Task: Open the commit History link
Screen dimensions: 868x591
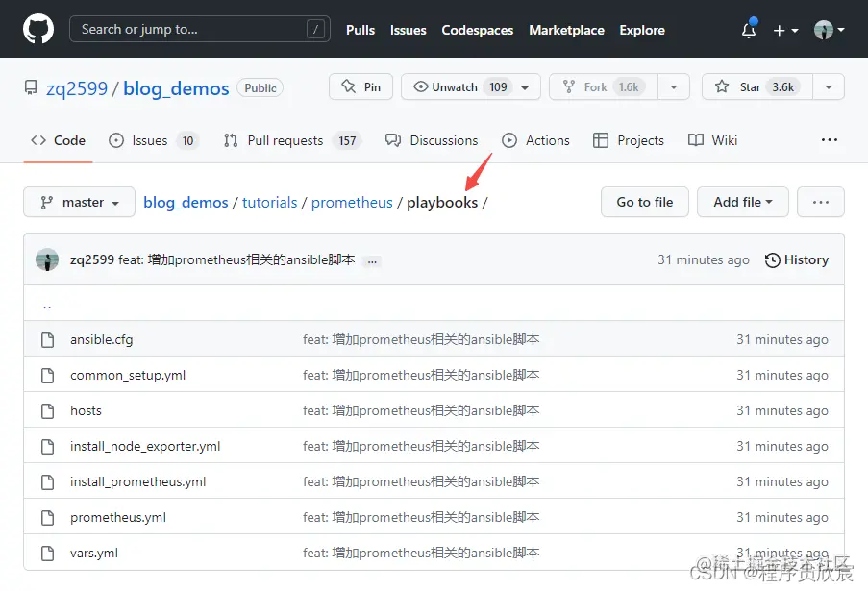Action: pyautogui.click(x=797, y=259)
